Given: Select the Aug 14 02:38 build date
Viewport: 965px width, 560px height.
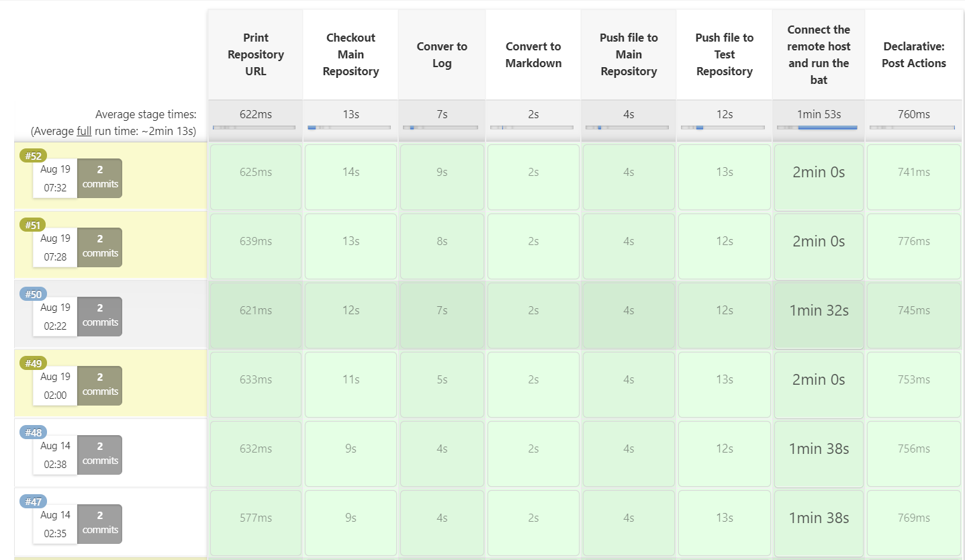Looking at the screenshot, I should coord(55,455).
